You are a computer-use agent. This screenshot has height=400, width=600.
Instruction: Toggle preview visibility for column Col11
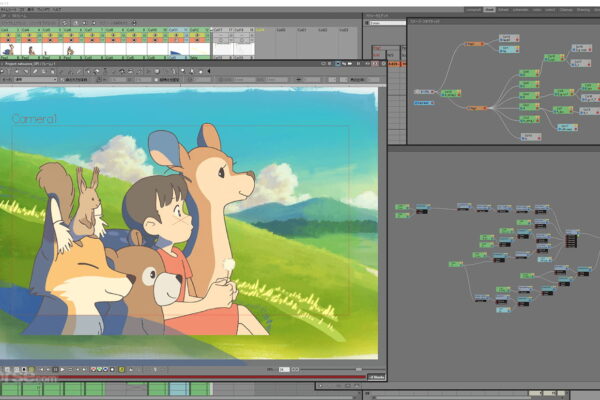[176, 35]
